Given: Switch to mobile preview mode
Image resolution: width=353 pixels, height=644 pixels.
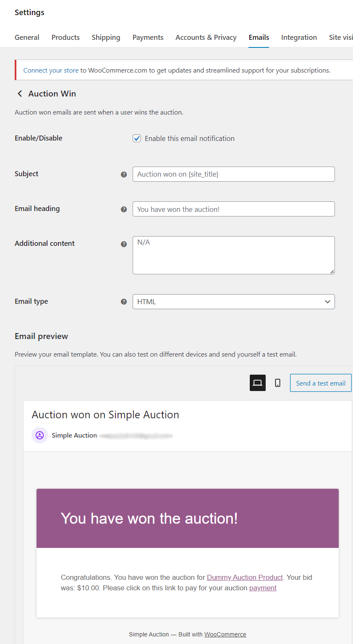Looking at the screenshot, I should tap(277, 383).
